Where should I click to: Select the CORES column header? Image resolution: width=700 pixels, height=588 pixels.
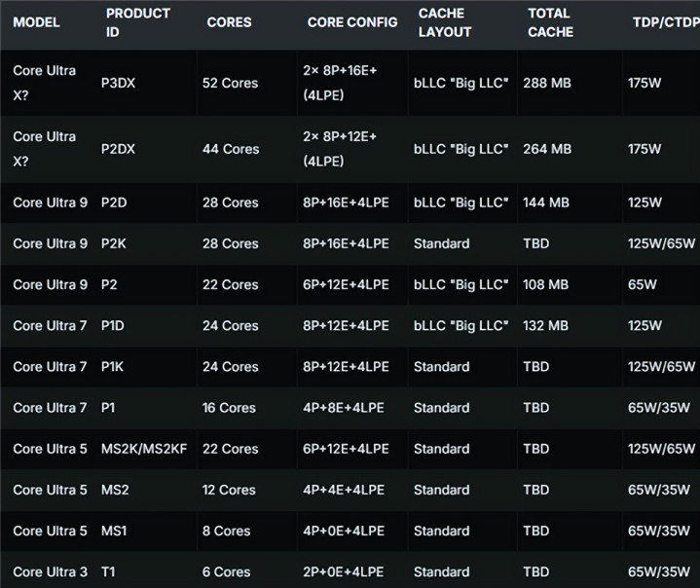[x=230, y=22]
